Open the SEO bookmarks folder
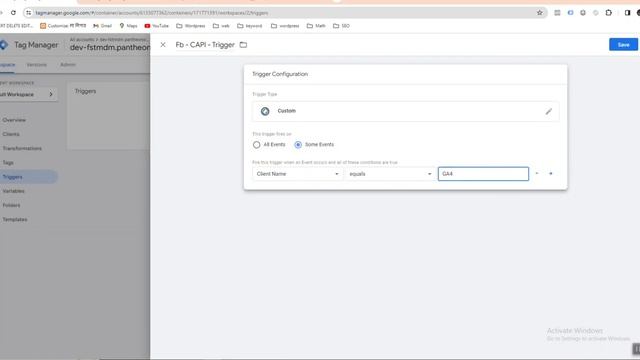The height and width of the screenshot is (360, 640). click(x=342, y=26)
